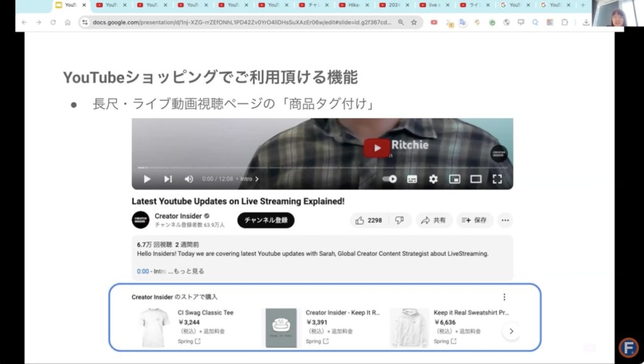The image size is (644, 364).
Task: Open more actions three-dot menu beside 保存
Action: [x=505, y=221]
